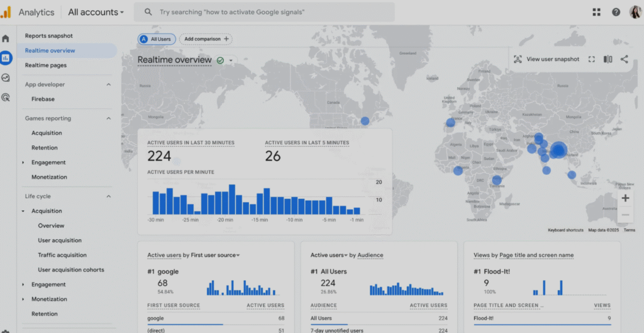The width and height of the screenshot is (644, 333).
Task: Click the Analytics search field
Action: (x=270, y=12)
